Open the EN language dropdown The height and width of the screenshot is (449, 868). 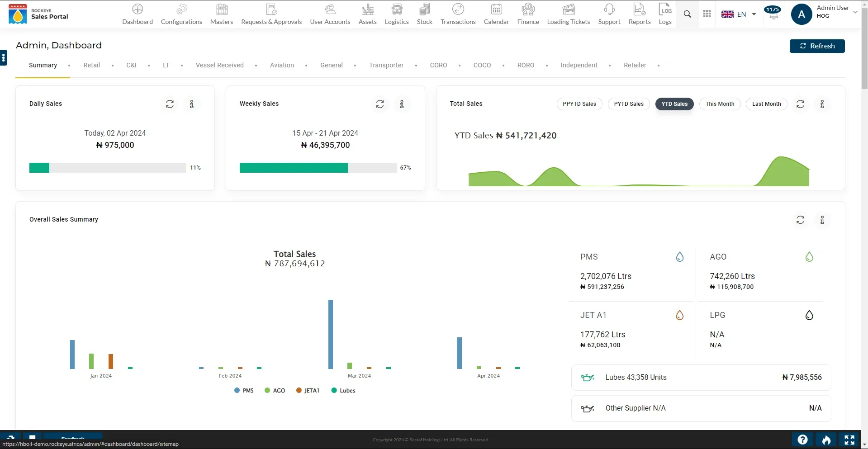(x=738, y=14)
